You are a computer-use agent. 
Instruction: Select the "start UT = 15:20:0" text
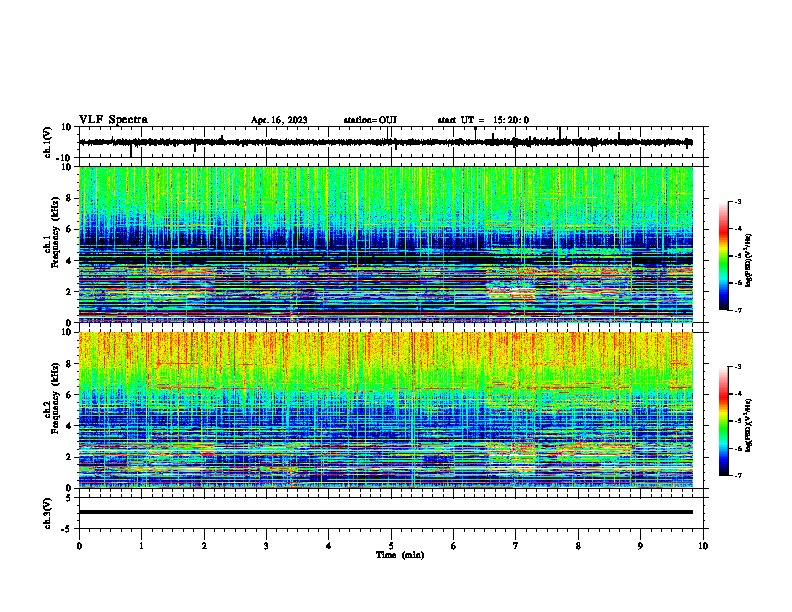click(x=483, y=120)
